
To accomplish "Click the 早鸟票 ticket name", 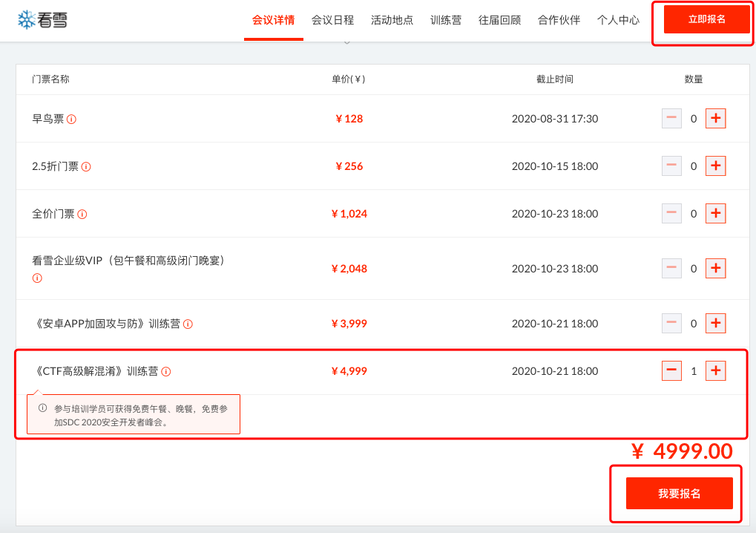I will (47, 119).
